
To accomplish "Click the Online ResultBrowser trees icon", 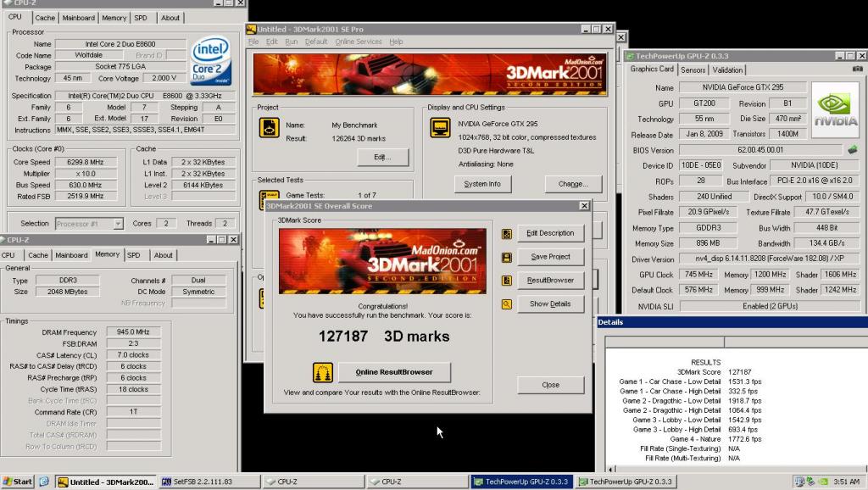I will pyautogui.click(x=323, y=373).
